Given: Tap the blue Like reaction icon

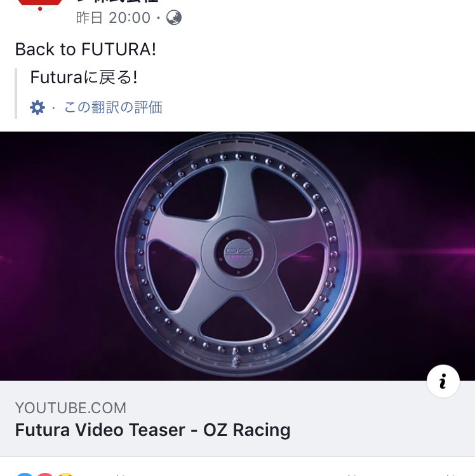Looking at the screenshot, I should 24,473.
